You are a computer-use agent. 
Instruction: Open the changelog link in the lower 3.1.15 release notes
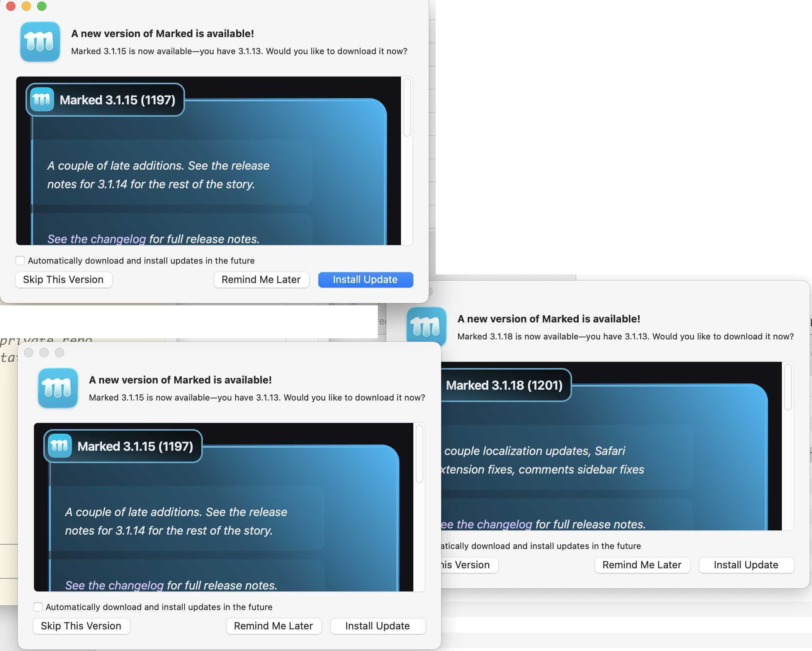pos(114,585)
